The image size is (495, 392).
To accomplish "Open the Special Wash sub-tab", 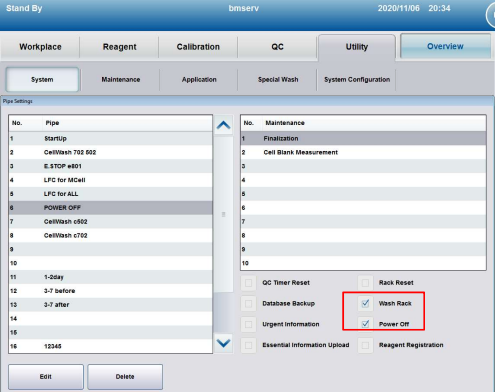I will point(278,79).
